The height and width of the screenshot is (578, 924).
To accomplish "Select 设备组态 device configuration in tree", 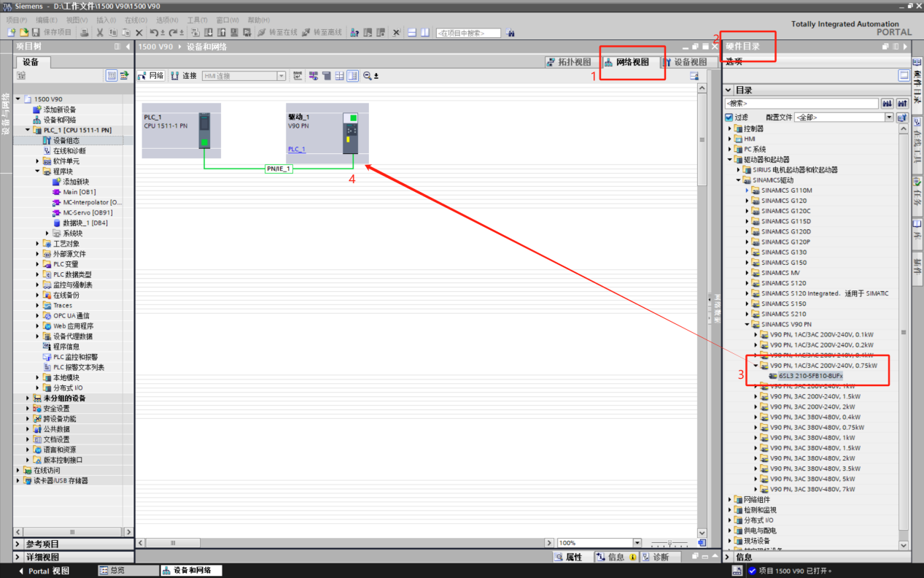I will pos(66,140).
